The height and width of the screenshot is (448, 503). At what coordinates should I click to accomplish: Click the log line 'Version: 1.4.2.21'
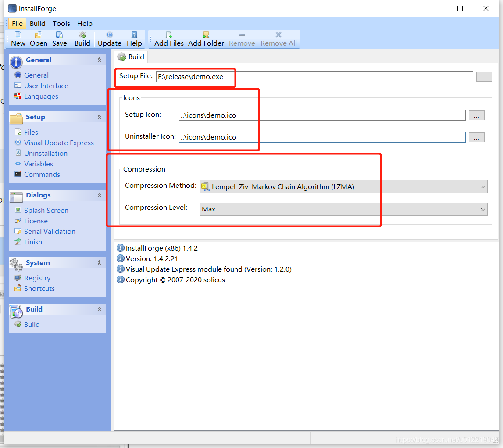coord(152,258)
